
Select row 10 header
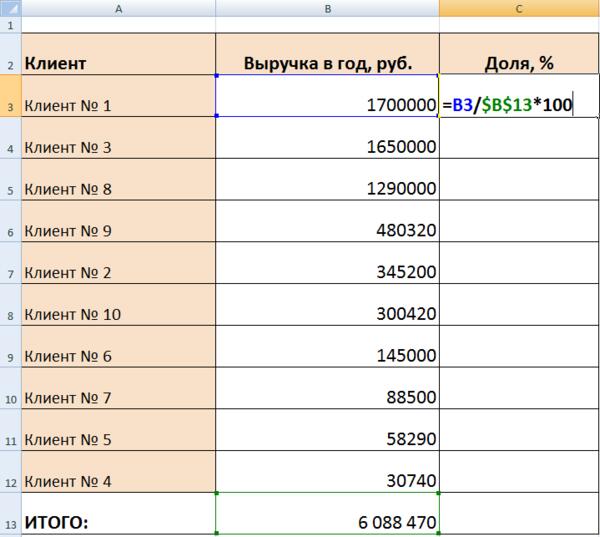(10, 388)
